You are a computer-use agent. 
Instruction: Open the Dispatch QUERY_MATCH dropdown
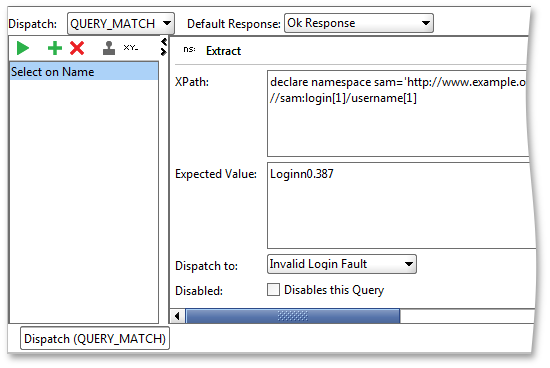point(121,24)
